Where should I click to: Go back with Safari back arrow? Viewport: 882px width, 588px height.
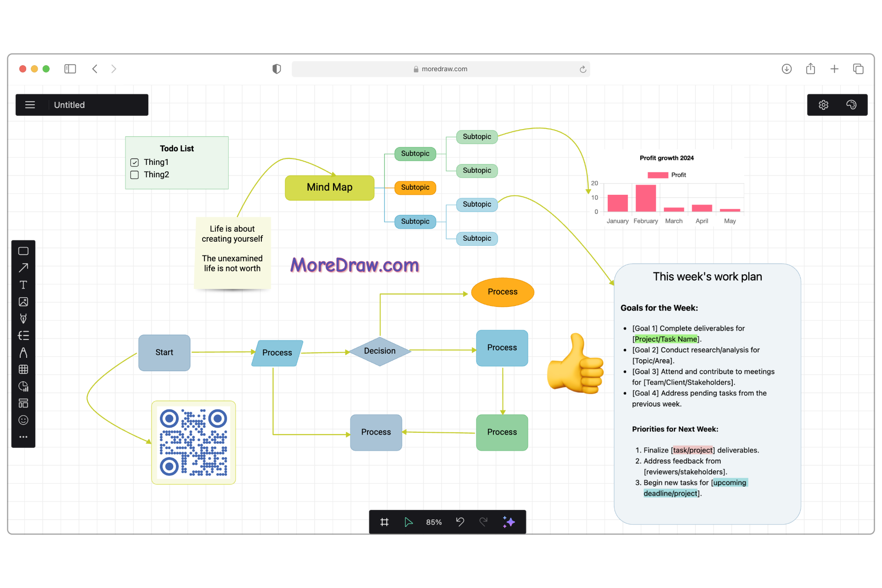[x=95, y=69]
